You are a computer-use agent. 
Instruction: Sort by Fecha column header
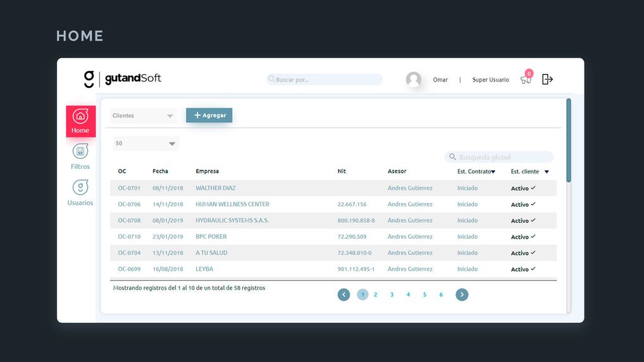(160, 172)
